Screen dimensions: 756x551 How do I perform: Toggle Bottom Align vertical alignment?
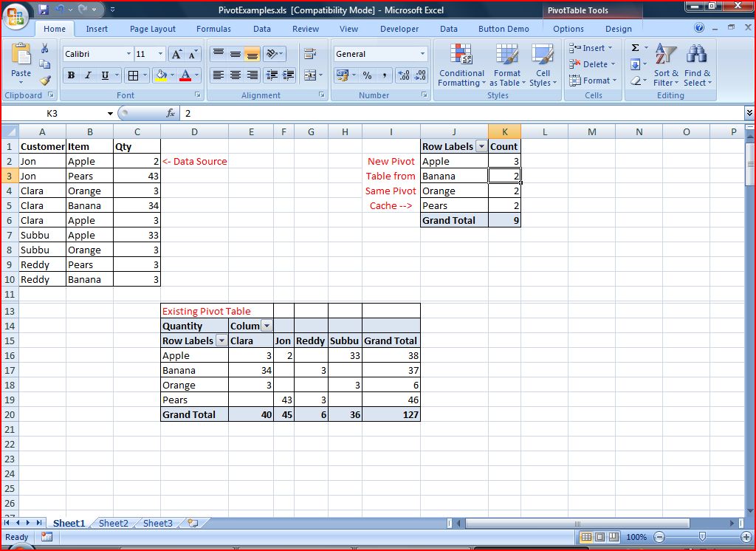point(252,54)
